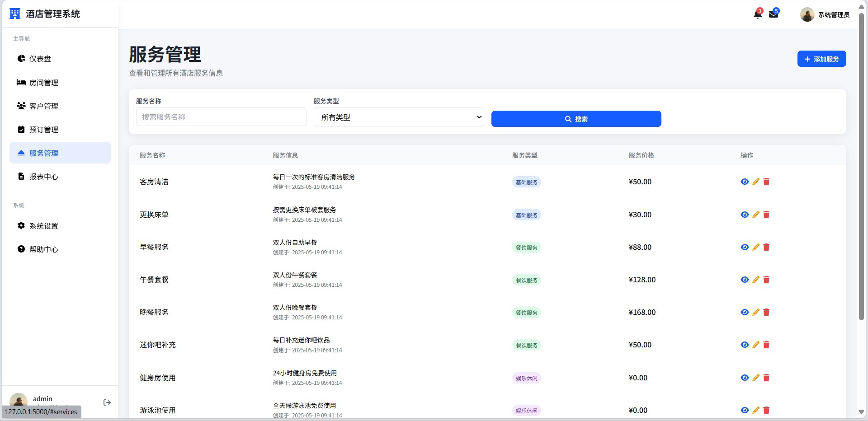
Task: Navigate to 报表中心
Action: (44, 177)
